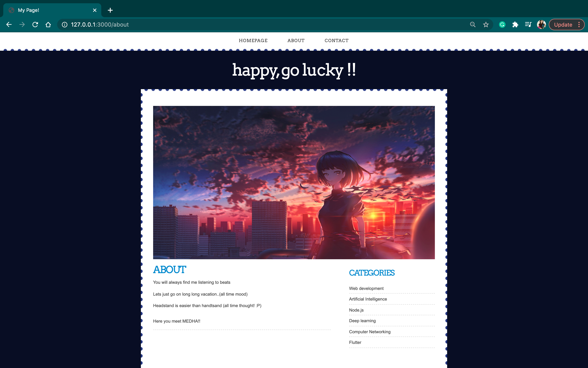Bookmark this page with the star icon
Screen dimensions: 588x368
coord(486,25)
